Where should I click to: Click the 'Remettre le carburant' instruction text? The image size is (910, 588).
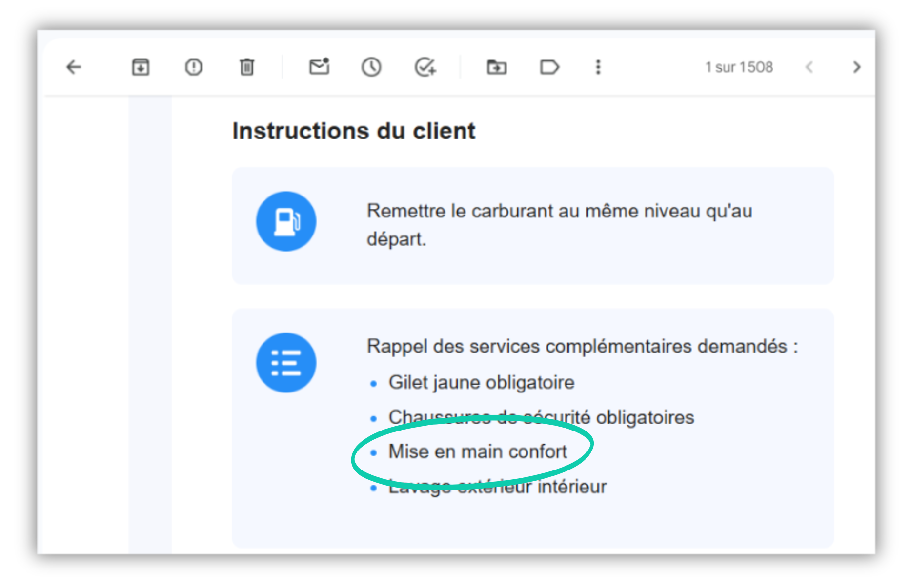point(560,225)
